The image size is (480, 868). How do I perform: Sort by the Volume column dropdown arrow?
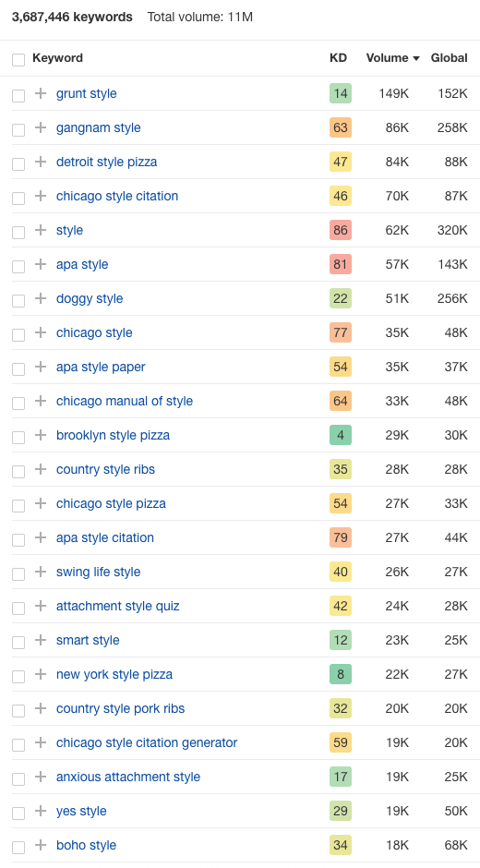point(415,59)
